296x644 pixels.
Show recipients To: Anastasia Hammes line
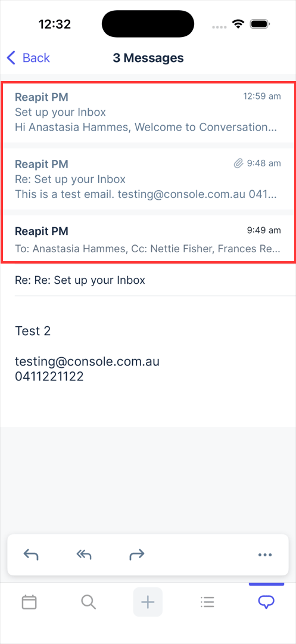click(148, 249)
